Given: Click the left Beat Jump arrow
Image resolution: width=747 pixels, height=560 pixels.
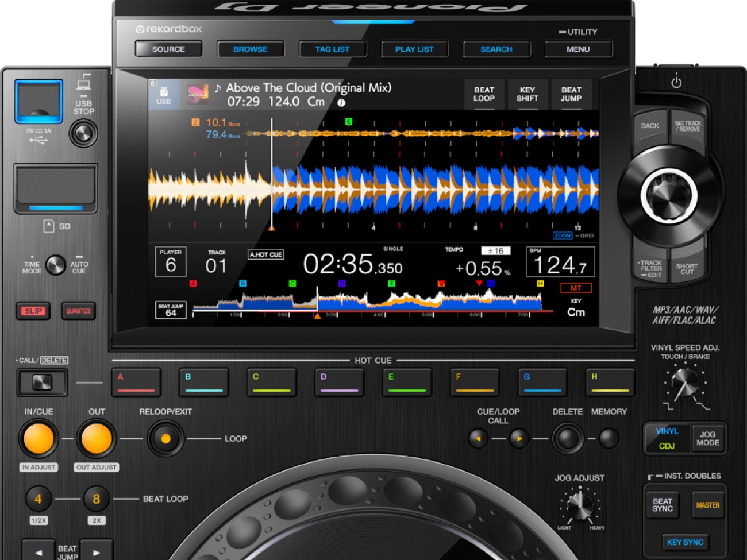Looking at the screenshot, I should click(38, 551).
